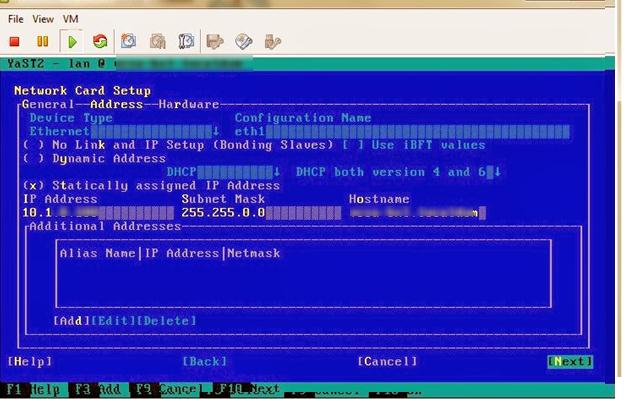
Task: Open the snapshot manager icon
Action: click(x=186, y=41)
